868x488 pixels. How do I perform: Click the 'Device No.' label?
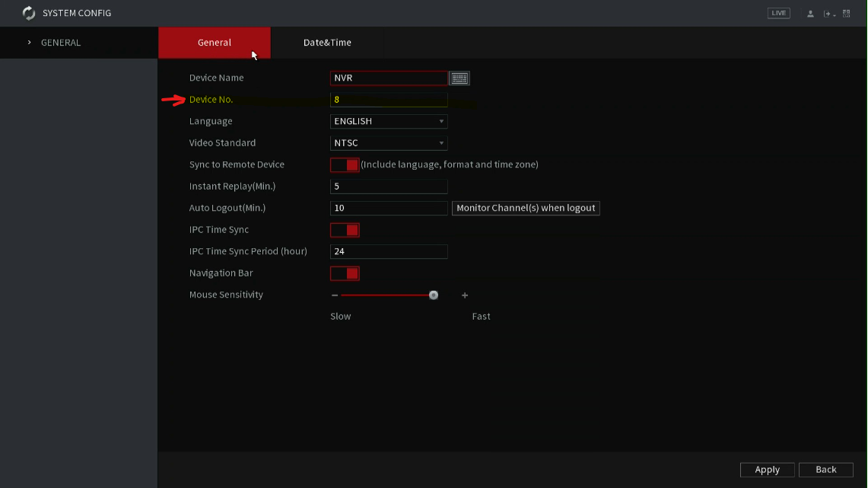[x=211, y=100]
